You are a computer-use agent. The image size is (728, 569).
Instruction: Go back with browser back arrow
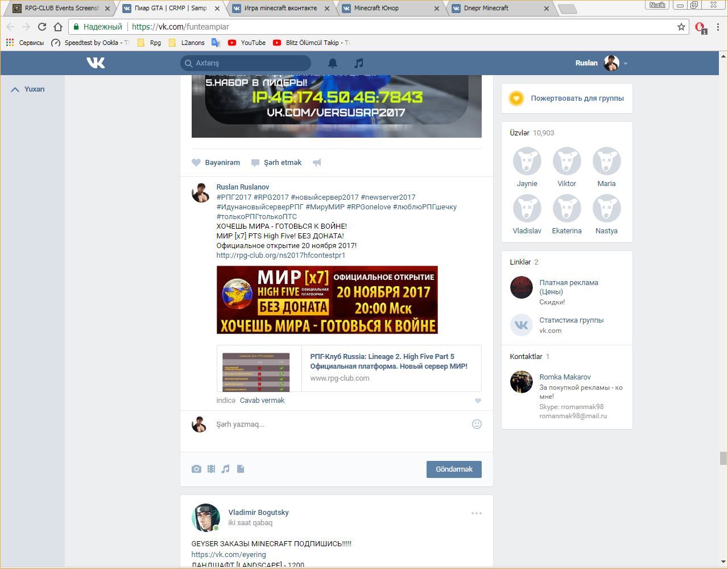tap(10, 27)
